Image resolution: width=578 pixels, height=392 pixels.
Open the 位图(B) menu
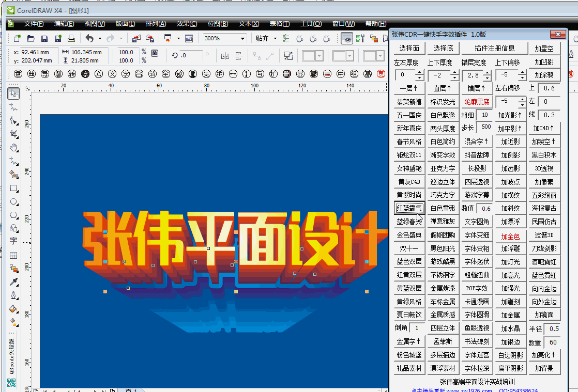click(218, 24)
